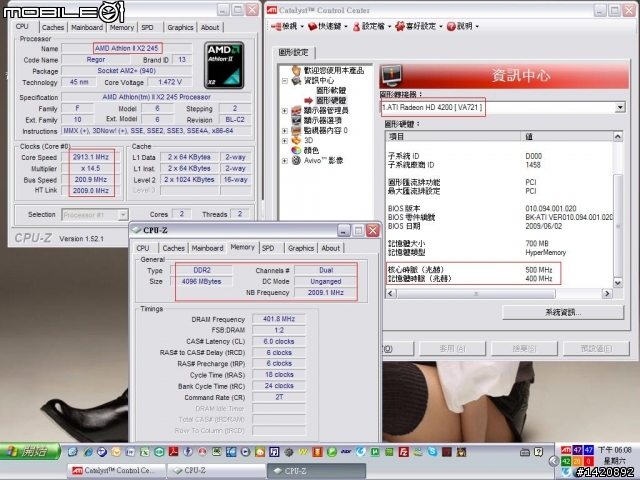Click the AMD Athlon II X2 logo image

(224, 65)
